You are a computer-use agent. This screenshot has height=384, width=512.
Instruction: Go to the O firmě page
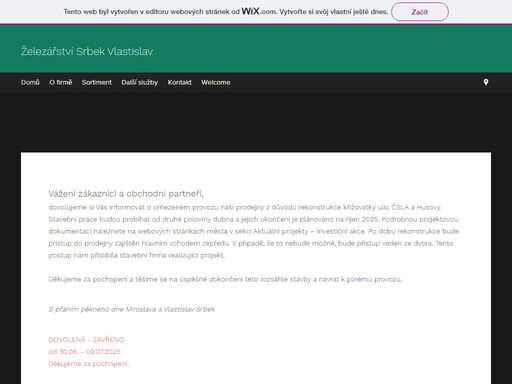tap(61, 82)
